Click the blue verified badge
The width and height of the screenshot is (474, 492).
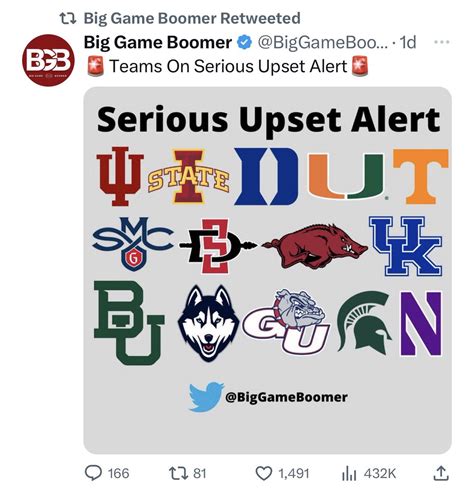point(244,43)
